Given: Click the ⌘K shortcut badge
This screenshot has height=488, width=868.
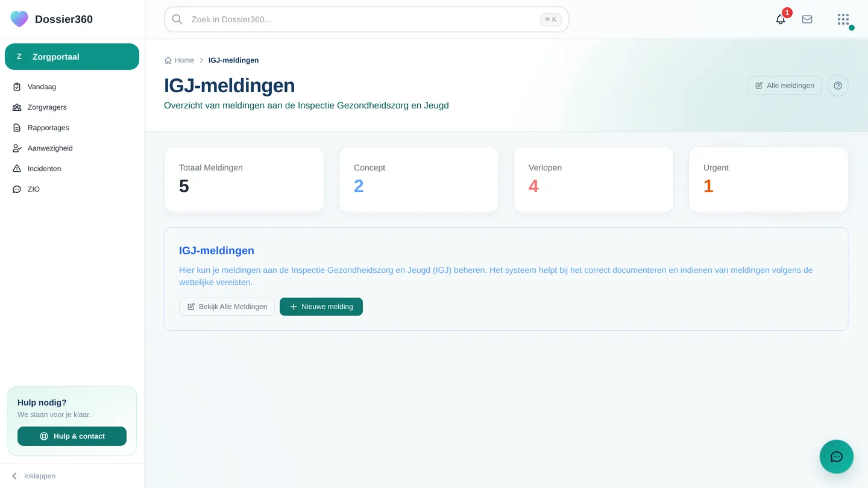Looking at the screenshot, I should [551, 19].
